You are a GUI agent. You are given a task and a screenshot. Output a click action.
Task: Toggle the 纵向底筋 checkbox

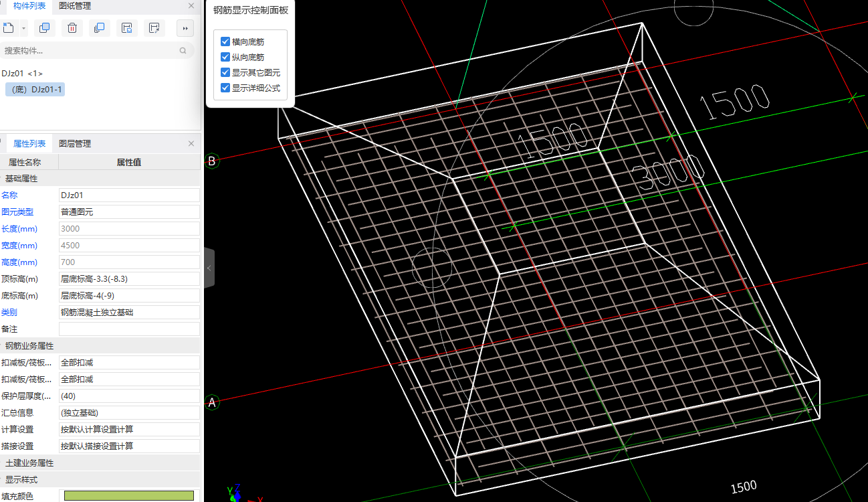coord(225,57)
